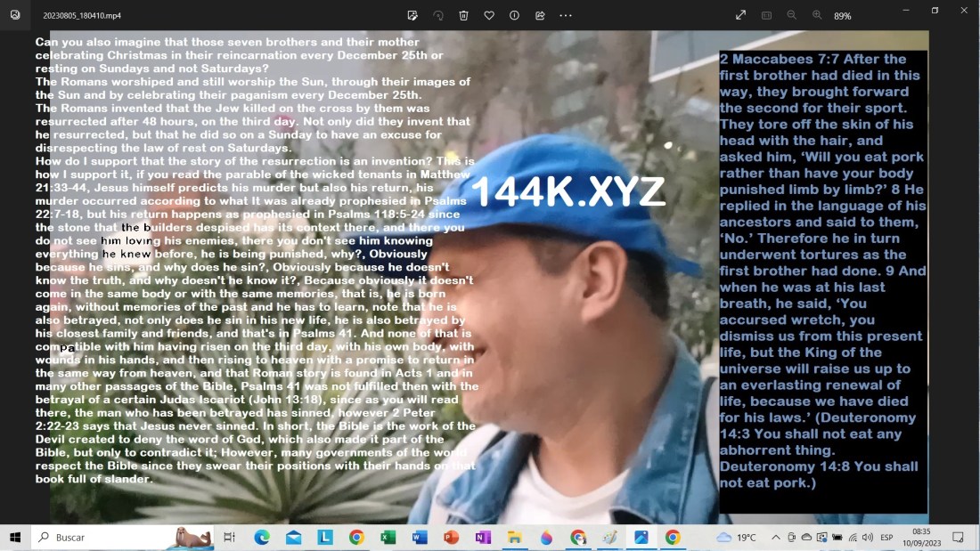Enter fullscreen with the diagonal arrows icon
Screen dimensions: 980x551
click(x=740, y=15)
